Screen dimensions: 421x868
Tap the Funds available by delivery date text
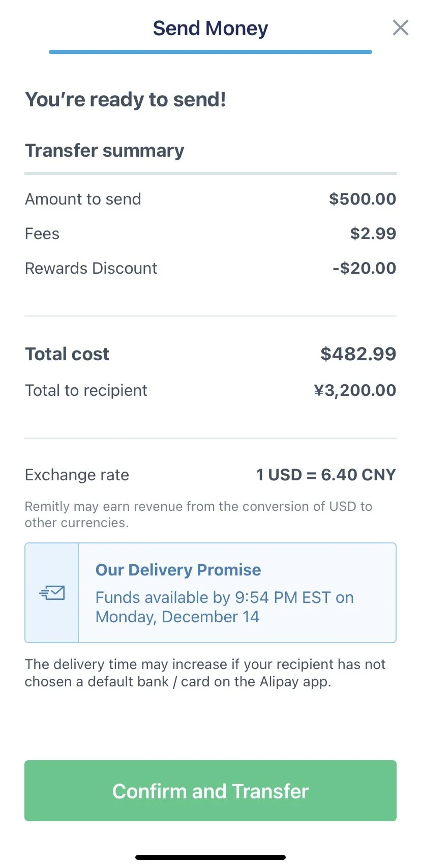pyautogui.click(x=225, y=607)
